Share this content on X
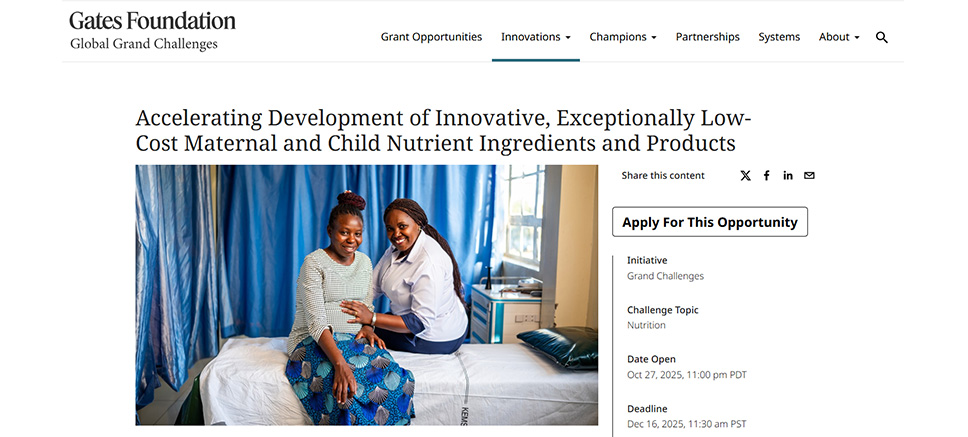968x437 pixels. click(x=745, y=176)
